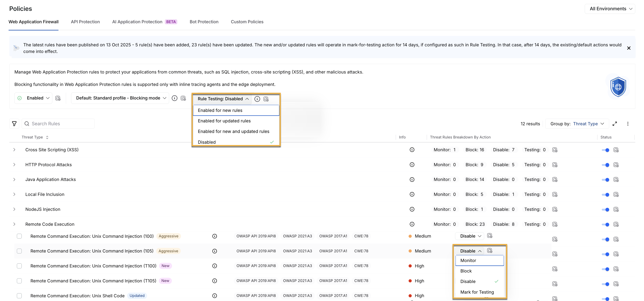
Task: Open Custom Policies tab
Action: (247, 22)
